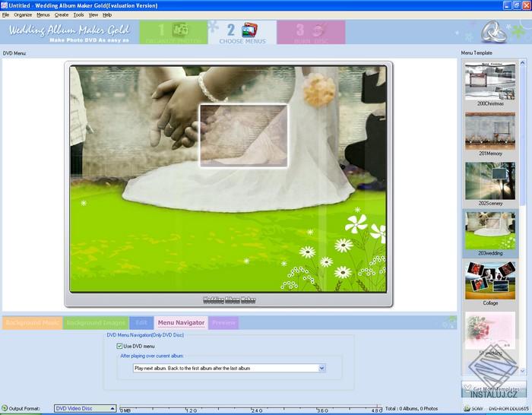This screenshot has height=415, width=532.
Task: Open step 3 Burn Disc
Action: click(x=310, y=32)
